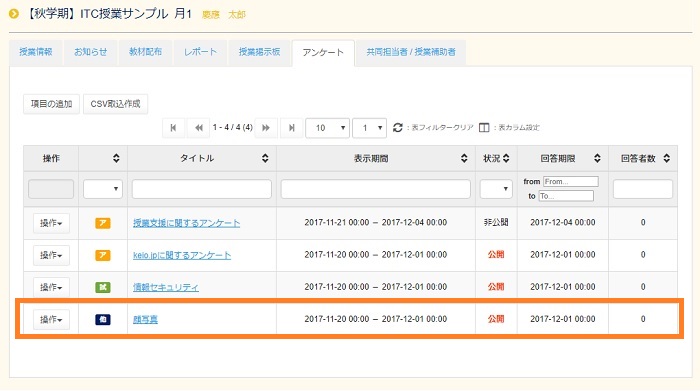Open page number dropdown showing 1
The width and height of the screenshot is (700, 391).
tap(369, 128)
